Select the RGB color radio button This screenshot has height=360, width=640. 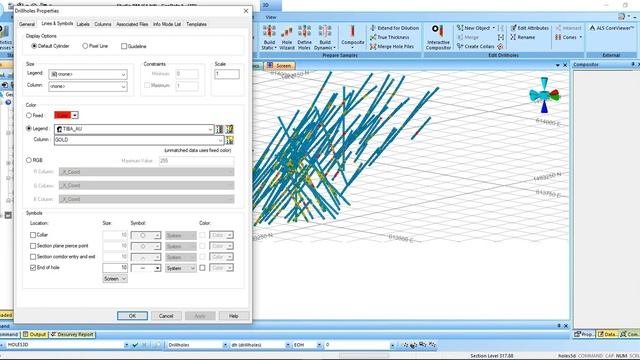coord(29,160)
